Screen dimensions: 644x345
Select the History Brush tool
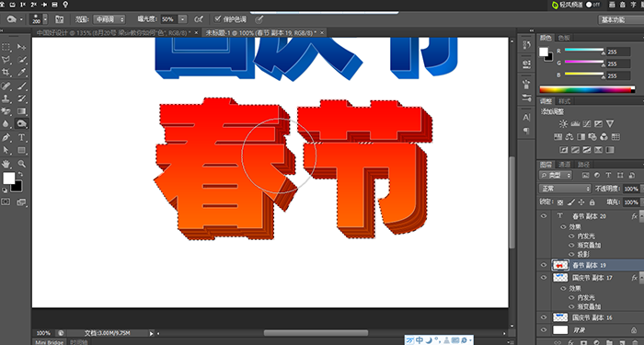pos(21,98)
